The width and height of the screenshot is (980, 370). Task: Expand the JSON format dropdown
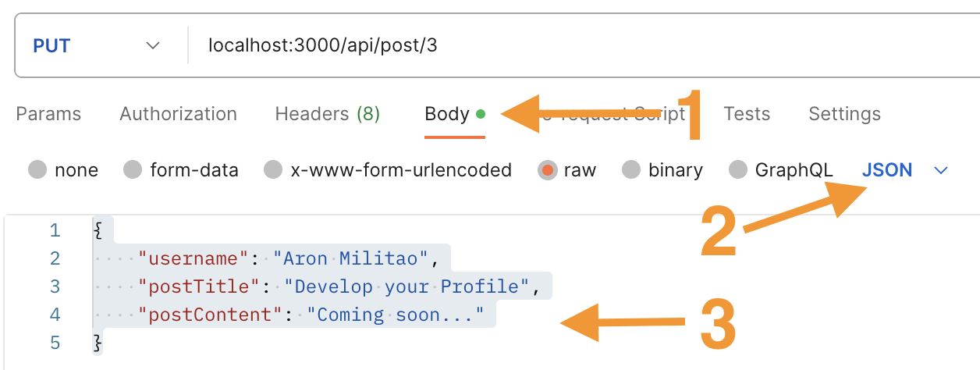coord(887,170)
